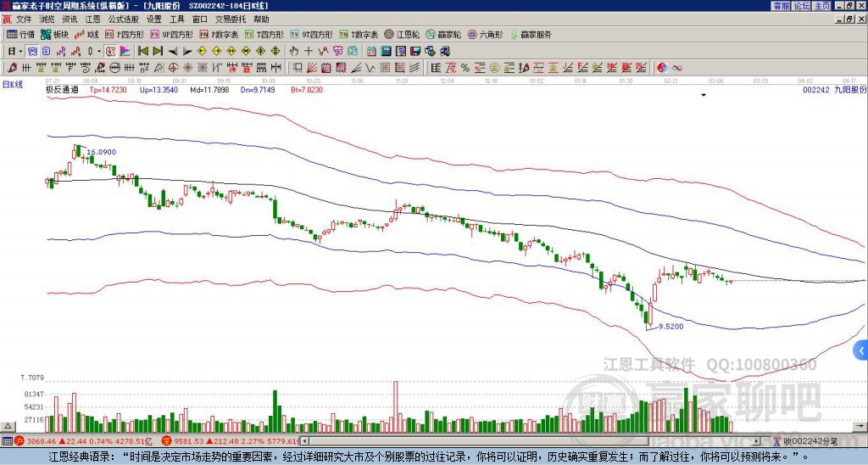
Task: Open the P数字表 tool
Action: pyautogui.click(x=220, y=34)
